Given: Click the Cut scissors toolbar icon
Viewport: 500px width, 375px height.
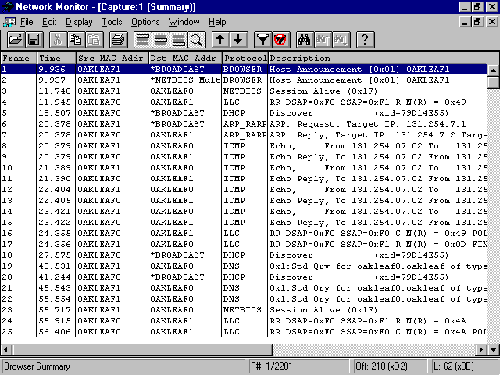Looking at the screenshot, I should (x=58, y=40).
